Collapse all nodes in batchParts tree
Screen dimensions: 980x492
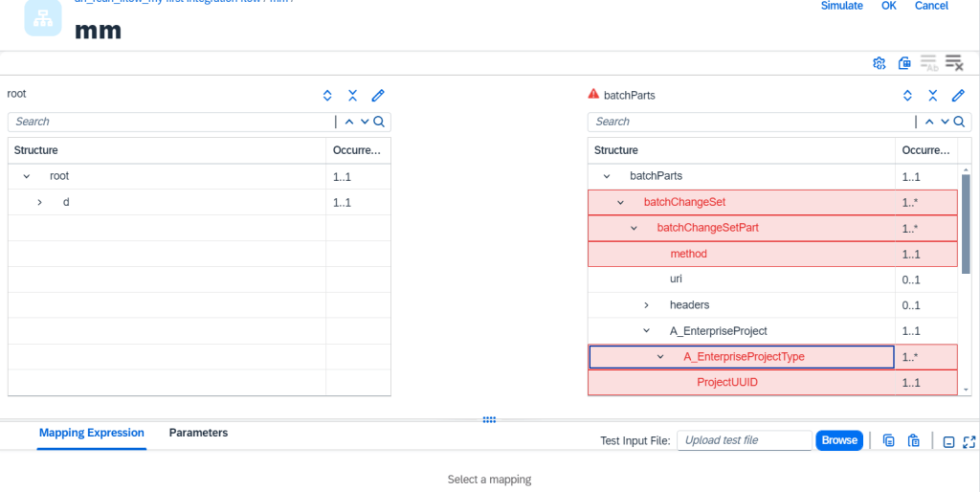(x=933, y=96)
